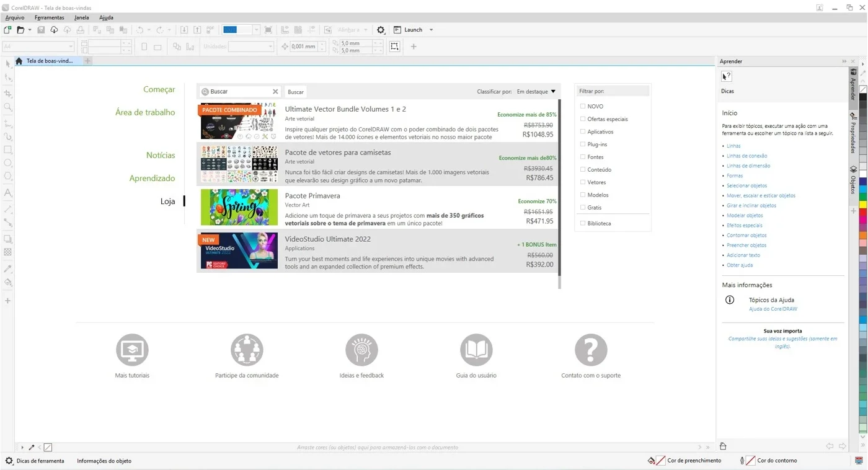Expand the Launch dropdown arrow
868x470 pixels.
(x=432, y=30)
